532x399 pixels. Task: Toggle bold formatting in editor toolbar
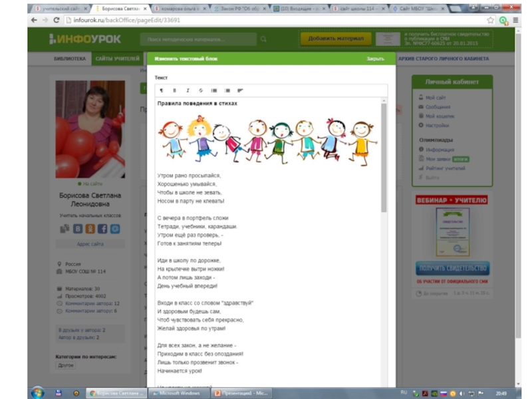point(175,90)
